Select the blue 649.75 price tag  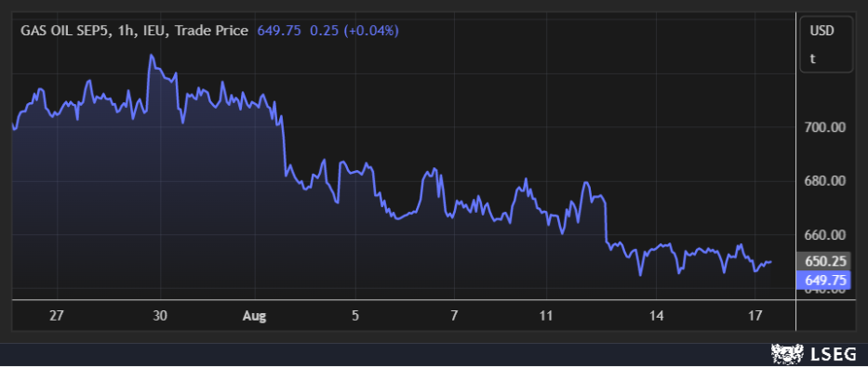pos(822,281)
